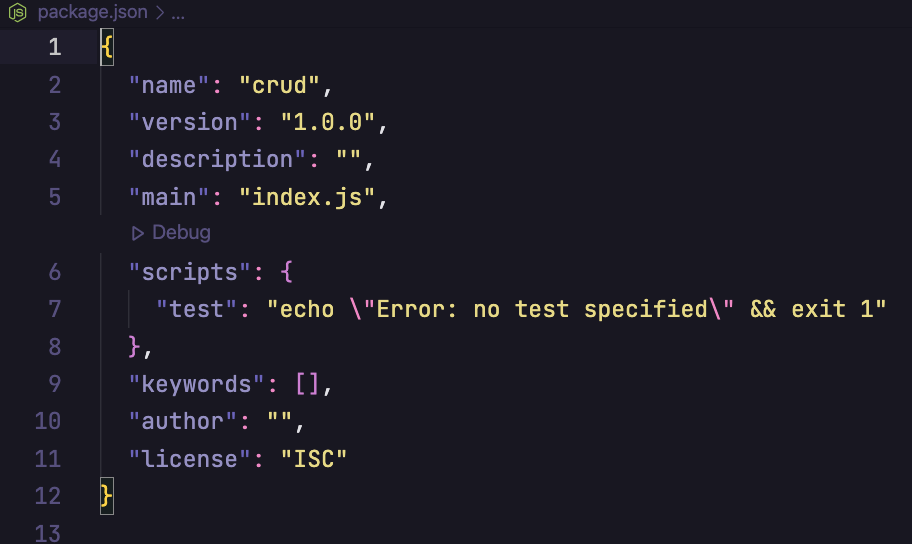The height and width of the screenshot is (544, 912).
Task: Click the "ISC" license value
Action: (x=314, y=459)
